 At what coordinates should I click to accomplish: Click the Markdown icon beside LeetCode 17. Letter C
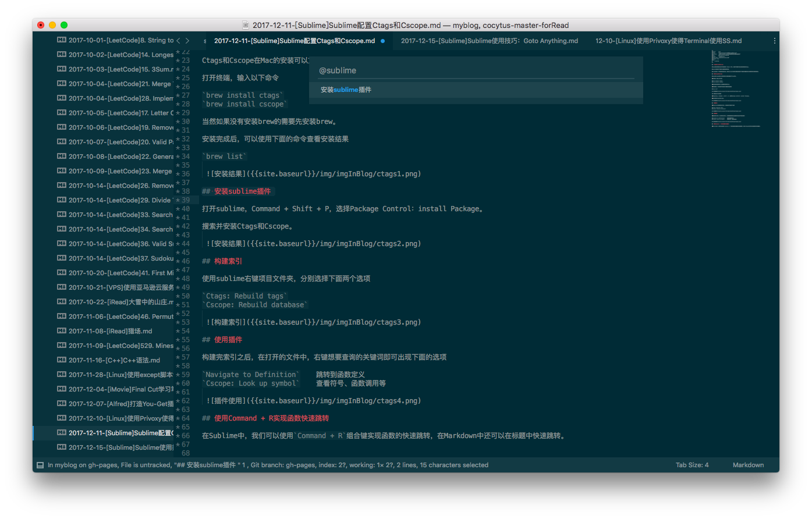click(61, 113)
